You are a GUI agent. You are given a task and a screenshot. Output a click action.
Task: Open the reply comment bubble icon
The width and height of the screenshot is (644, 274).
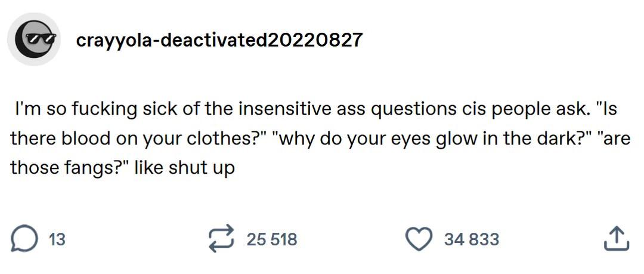23,239
